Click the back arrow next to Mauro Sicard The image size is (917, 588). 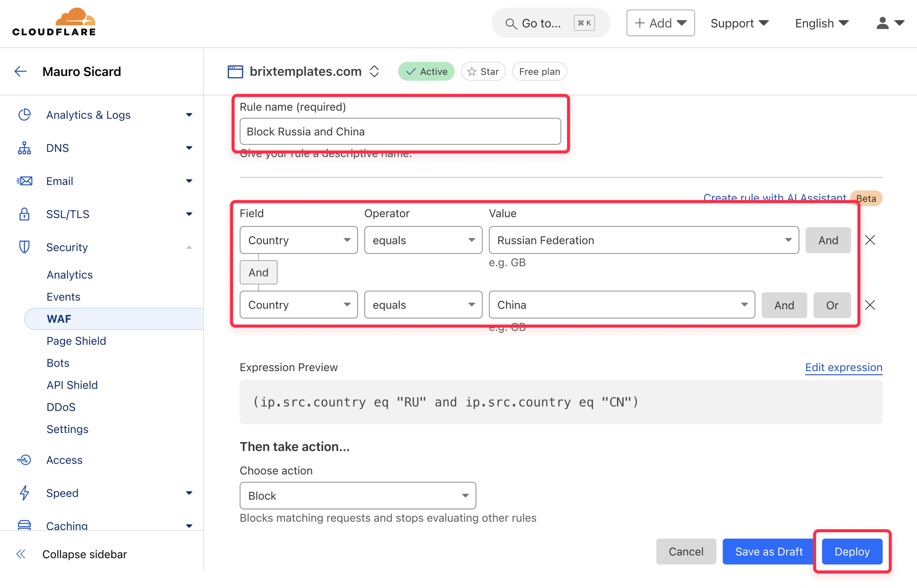tap(20, 71)
